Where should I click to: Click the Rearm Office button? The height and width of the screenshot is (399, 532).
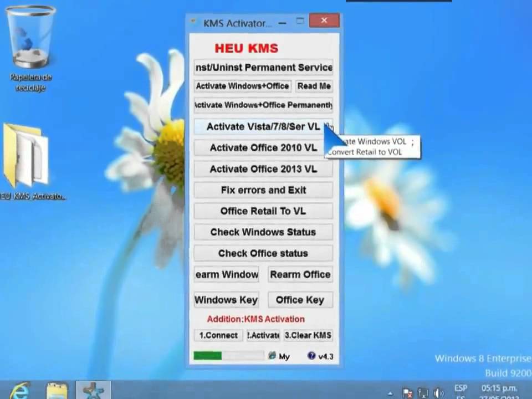300,274
